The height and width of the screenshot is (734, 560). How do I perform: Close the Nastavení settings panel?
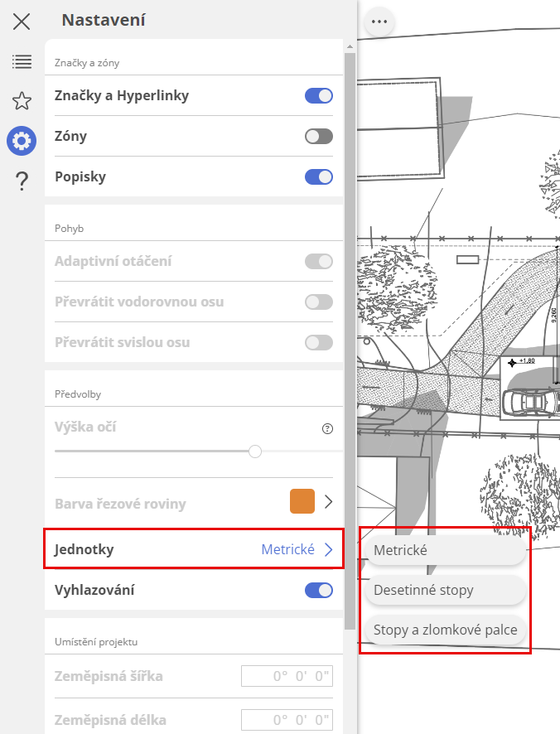coord(22,22)
